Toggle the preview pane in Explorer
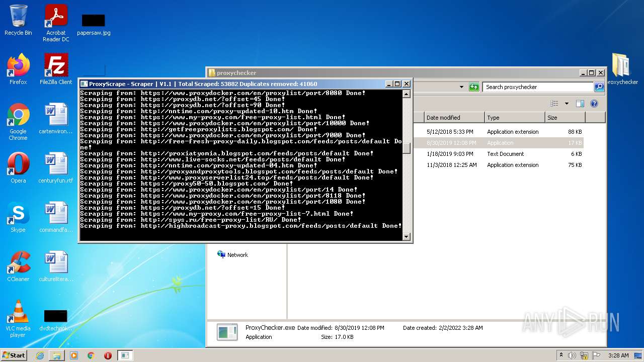The image size is (644, 362). (x=580, y=104)
